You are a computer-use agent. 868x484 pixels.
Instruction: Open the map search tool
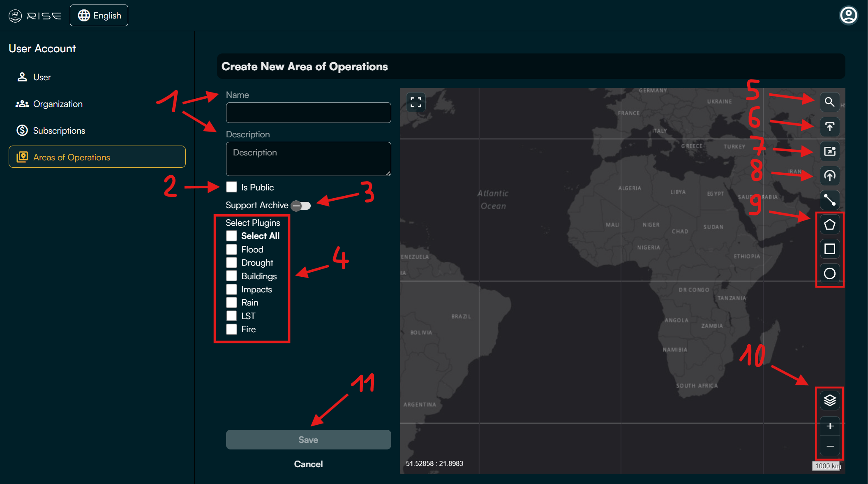tap(829, 102)
